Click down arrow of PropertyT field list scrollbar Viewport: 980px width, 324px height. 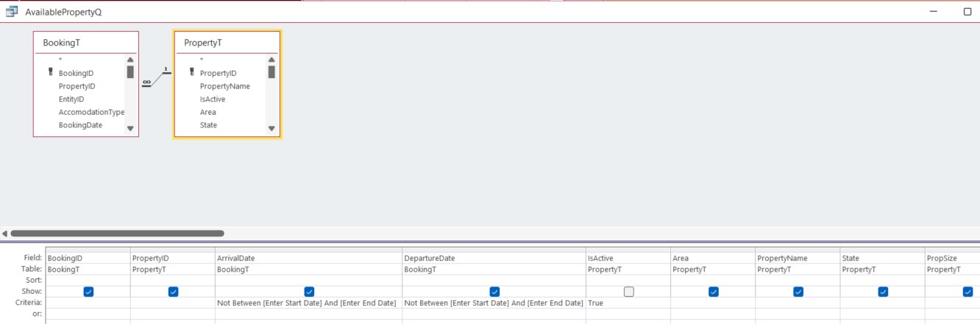[271, 128]
